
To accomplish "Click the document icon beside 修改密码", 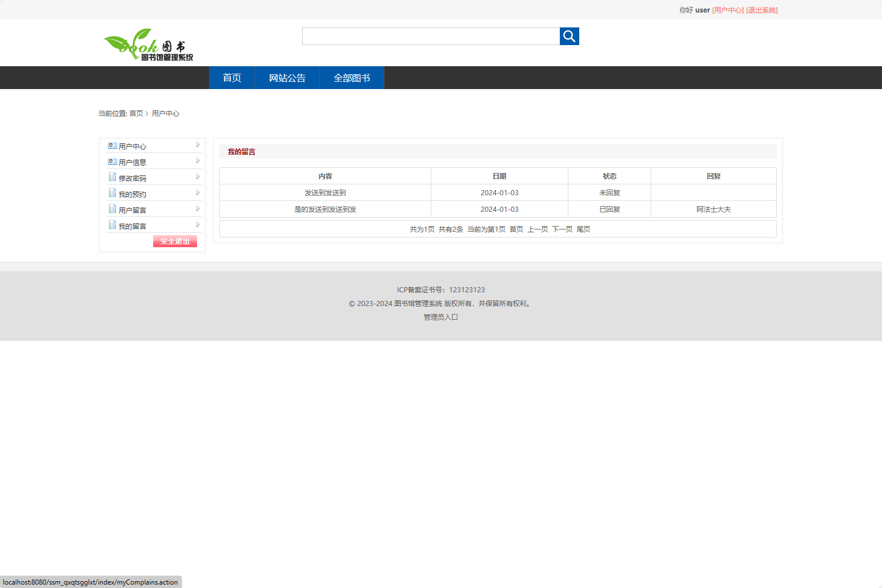I will [113, 177].
